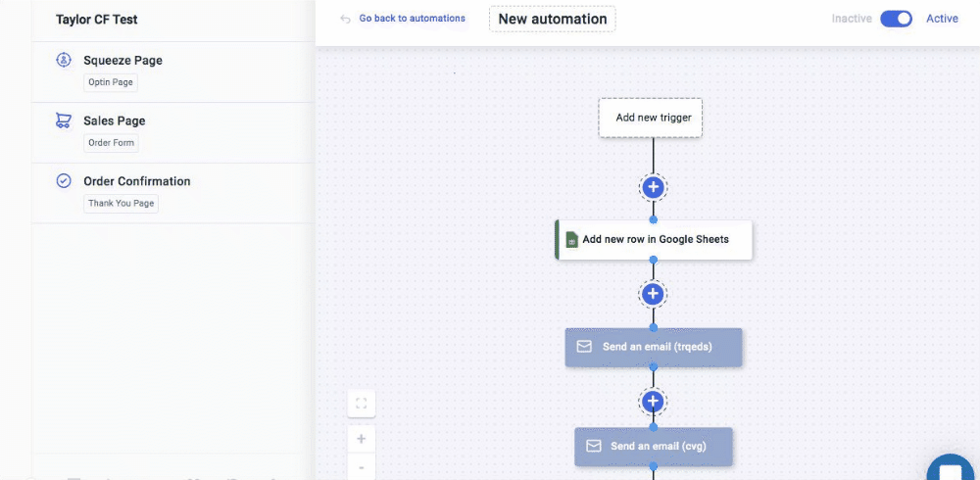Click the Thank You Page tag

coord(122,204)
